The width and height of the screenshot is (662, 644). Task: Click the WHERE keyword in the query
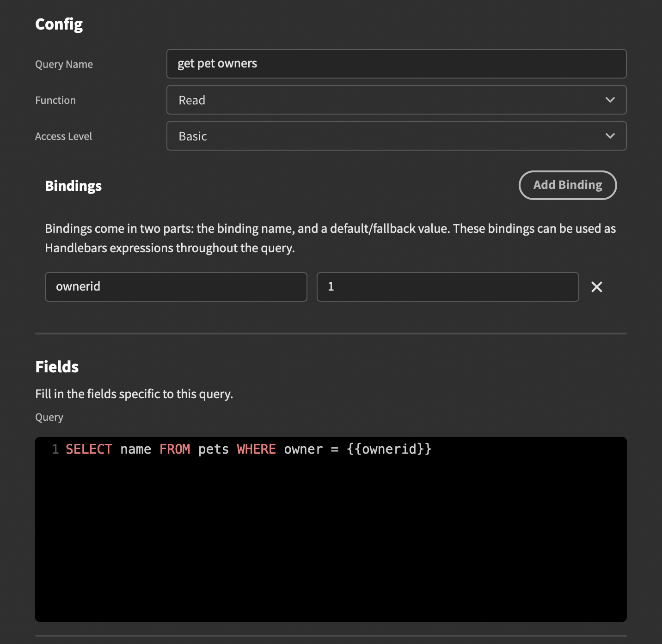point(256,449)
